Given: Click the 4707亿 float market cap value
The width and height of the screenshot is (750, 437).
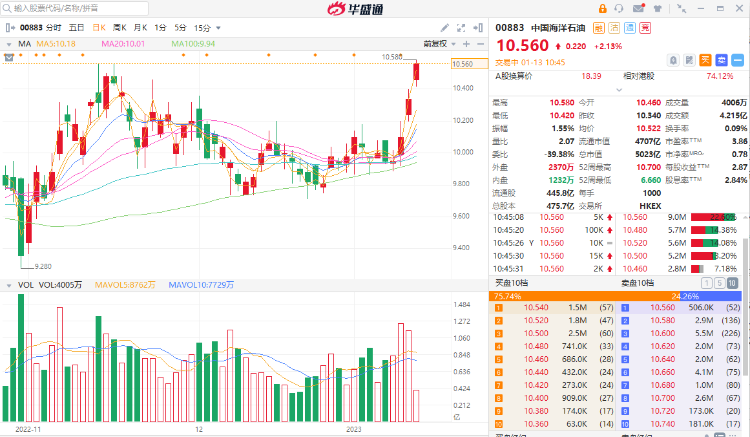Looking at the screenshot, I should (x=647, y=142).
